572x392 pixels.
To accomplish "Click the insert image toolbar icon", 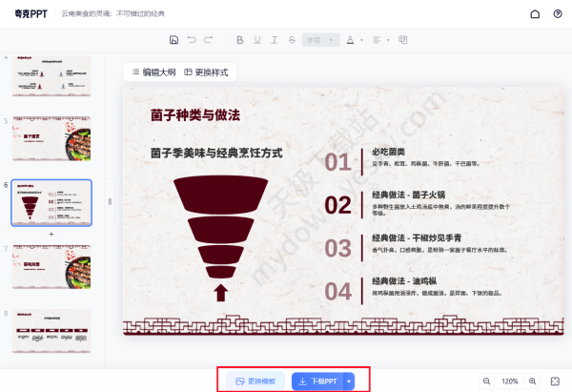I will (x=402, y=40).
